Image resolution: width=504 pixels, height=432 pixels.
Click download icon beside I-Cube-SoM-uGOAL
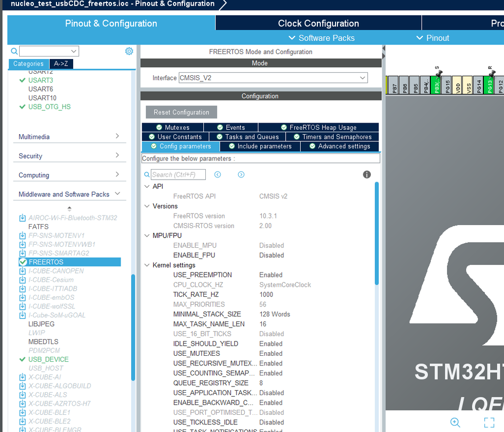(23, 315)
